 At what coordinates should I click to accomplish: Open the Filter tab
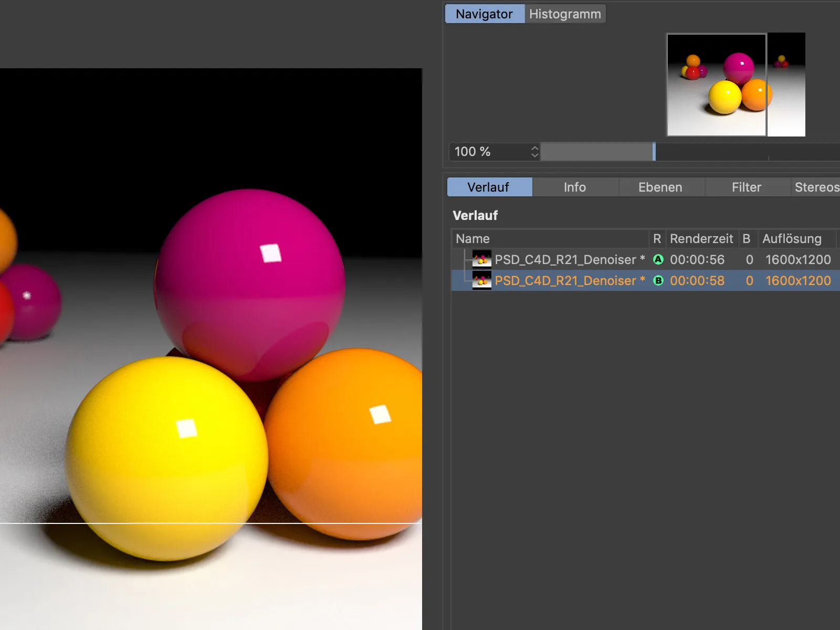(747, 187)
